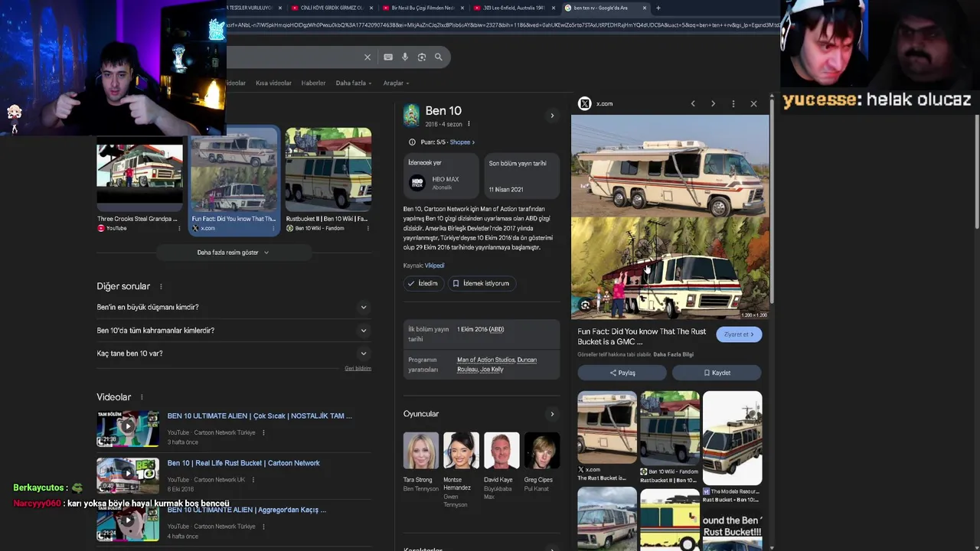
Task: Go to next image in preview panel
Action: 713,103
